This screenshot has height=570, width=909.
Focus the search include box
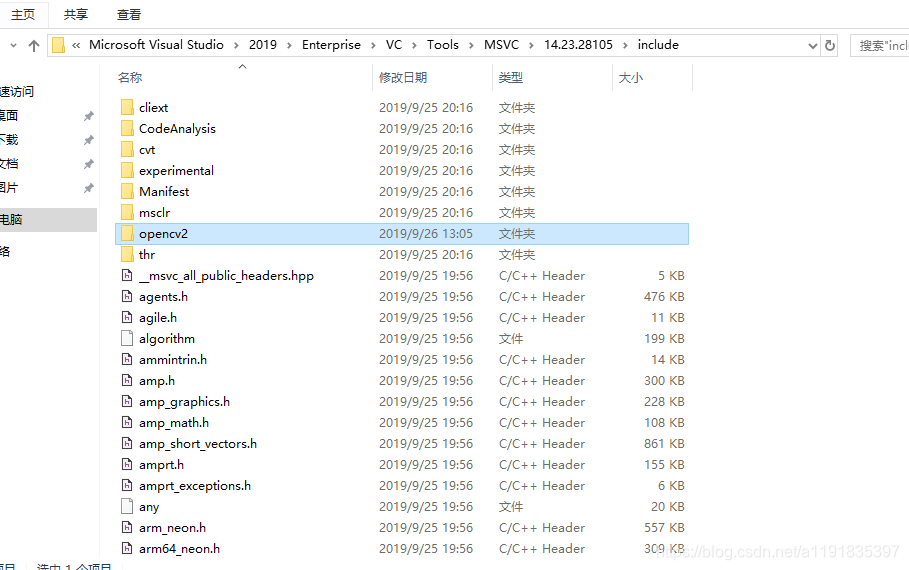pyautogui.click(x=879, y=45)
